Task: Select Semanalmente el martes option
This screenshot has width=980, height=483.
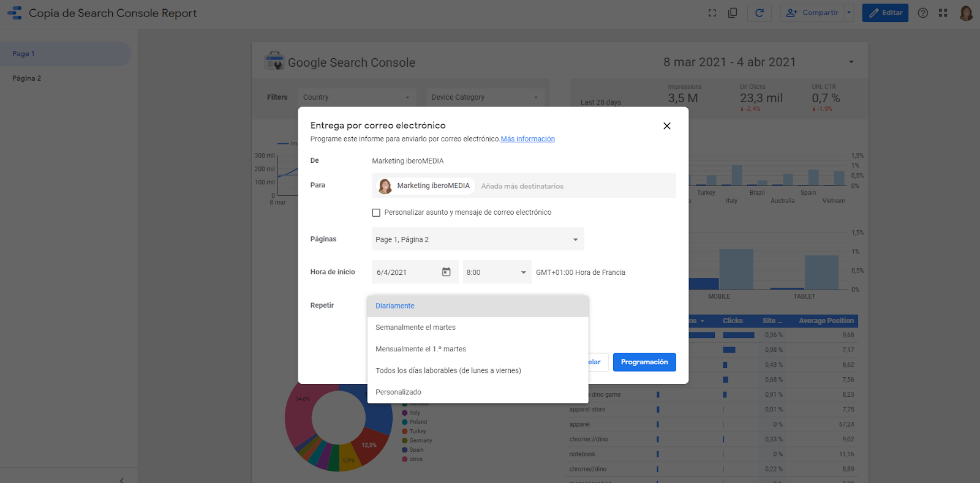Action: click(x=478, y=328)
